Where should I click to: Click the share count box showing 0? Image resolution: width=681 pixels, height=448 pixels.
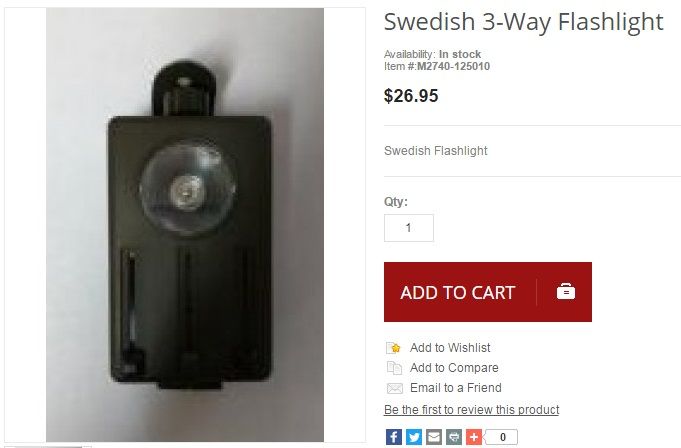pos(502,437)
